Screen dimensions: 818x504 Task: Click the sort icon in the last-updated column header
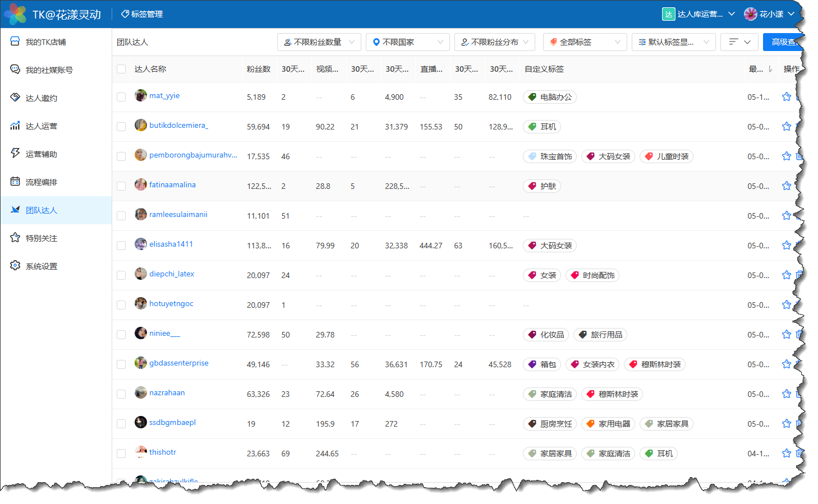(x=770, y=69)
